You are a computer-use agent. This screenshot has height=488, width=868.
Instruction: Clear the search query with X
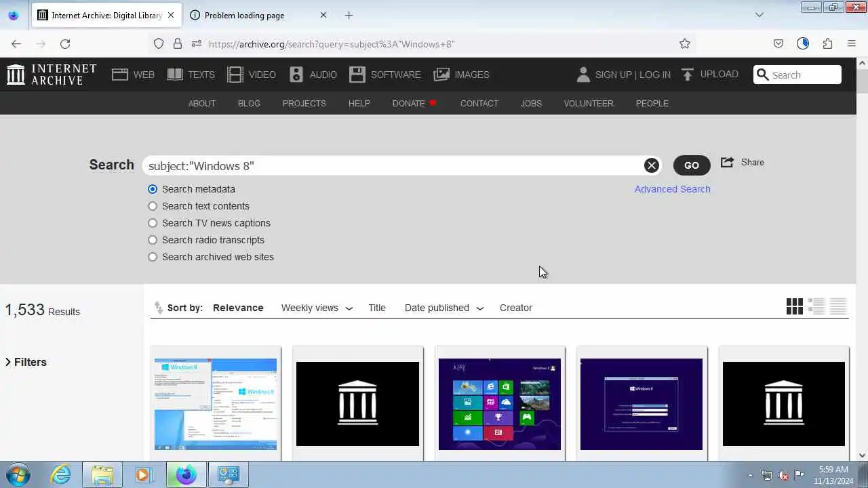click(x=652, y=165)
